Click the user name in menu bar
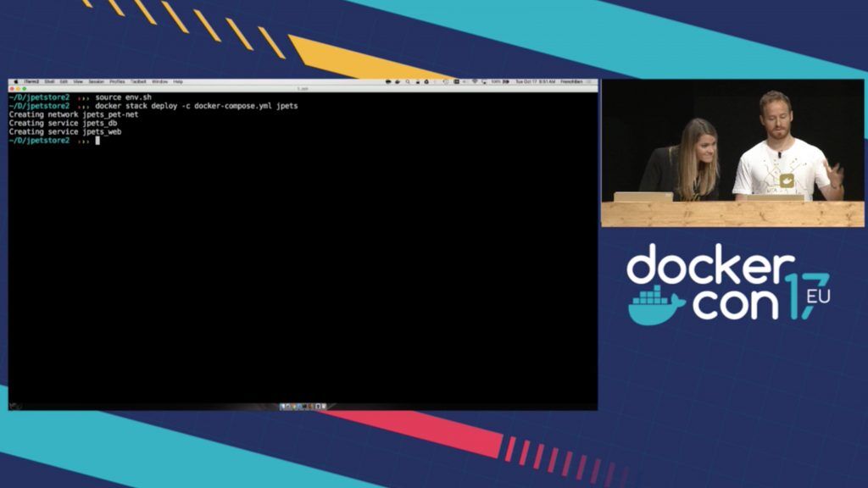 coord(571,82)
